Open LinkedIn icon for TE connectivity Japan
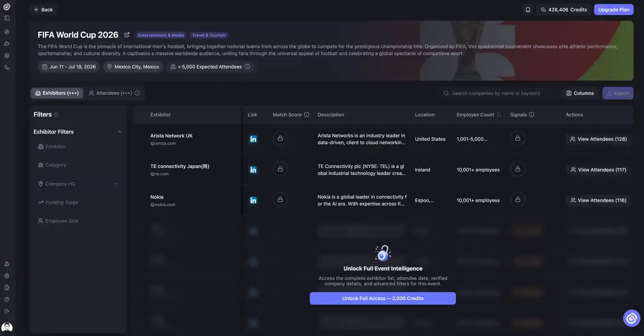The width and height of the screenshot is (644, 336). (x=253, y=169)
